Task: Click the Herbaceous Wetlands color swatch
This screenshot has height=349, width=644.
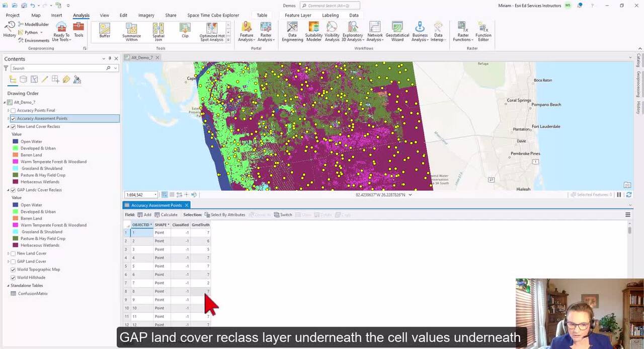Action: (x=15, y=182)
